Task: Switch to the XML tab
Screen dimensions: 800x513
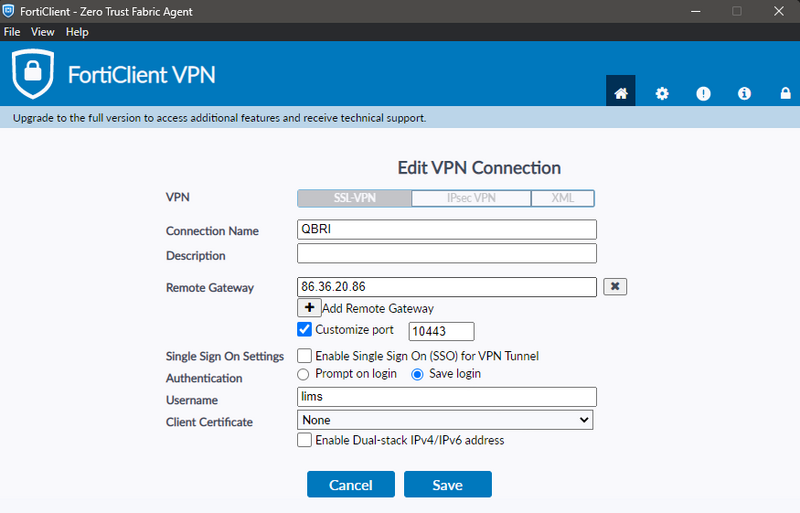Action: tap(563, 198)
